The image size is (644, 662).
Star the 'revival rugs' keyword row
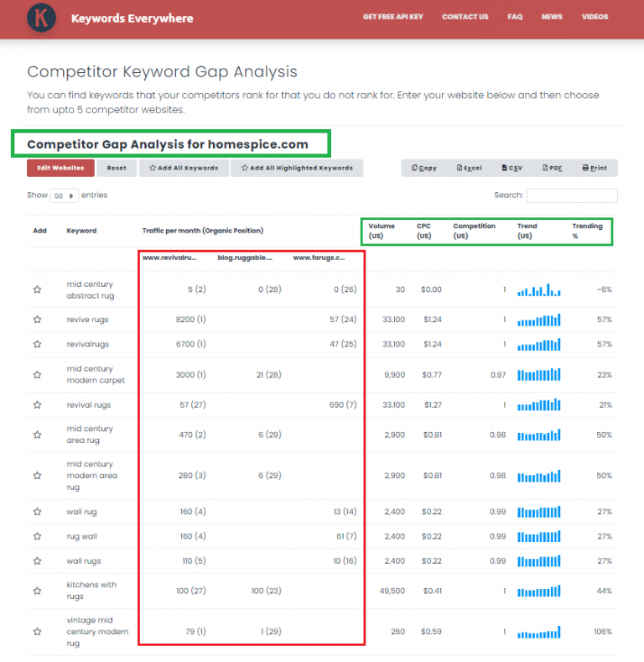point(38,405)
